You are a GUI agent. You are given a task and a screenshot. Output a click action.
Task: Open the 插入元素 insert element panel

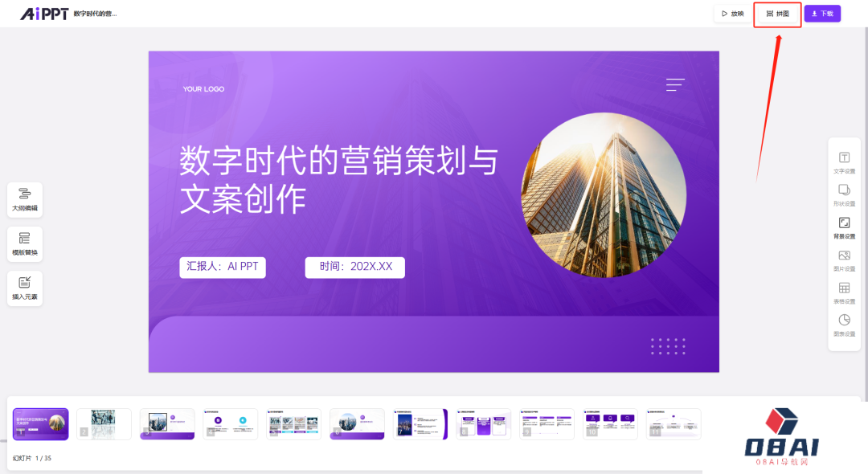point(24,288)
